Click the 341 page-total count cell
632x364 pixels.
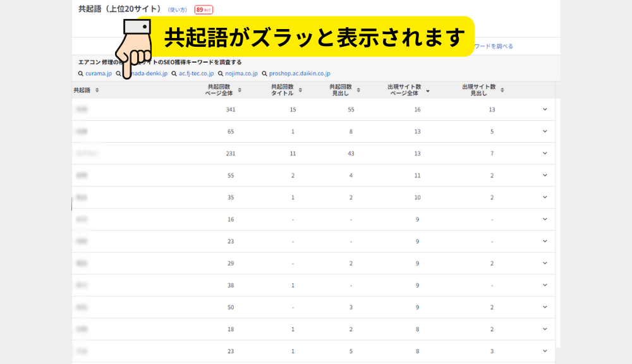pyautogui.click(x=231, y=110)
